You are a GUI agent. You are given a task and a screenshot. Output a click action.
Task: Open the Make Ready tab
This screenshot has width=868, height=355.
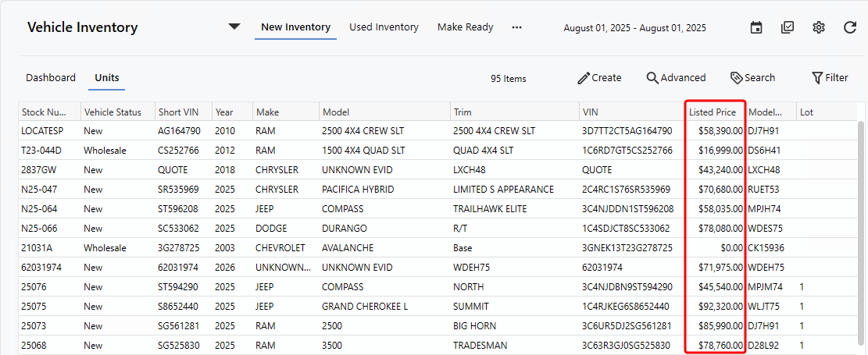[465, 27]
